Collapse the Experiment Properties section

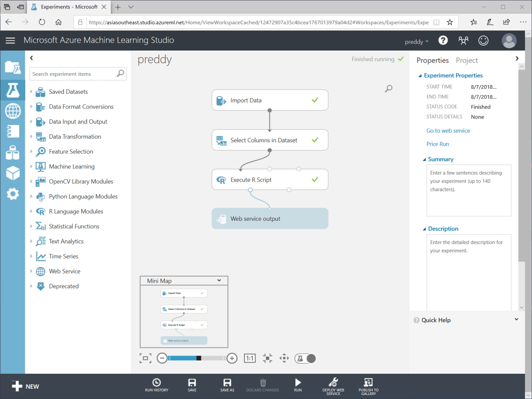point(420,76)
